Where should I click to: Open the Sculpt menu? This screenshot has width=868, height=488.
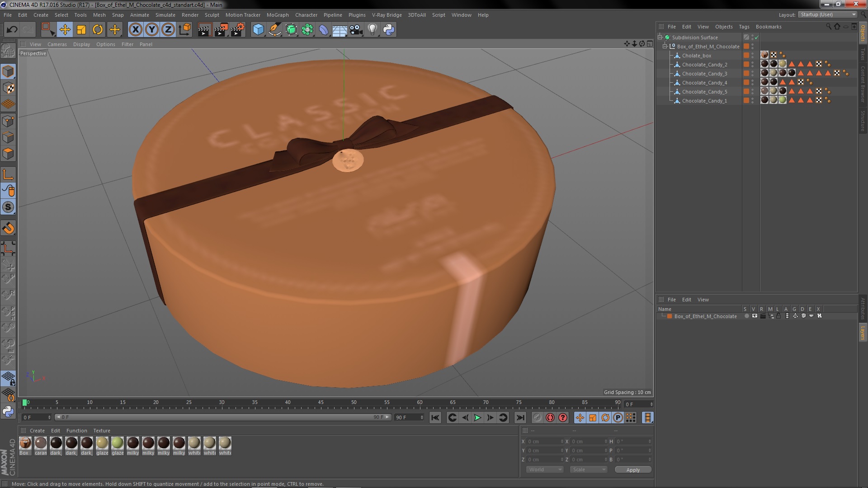click(x=212, y=15)
